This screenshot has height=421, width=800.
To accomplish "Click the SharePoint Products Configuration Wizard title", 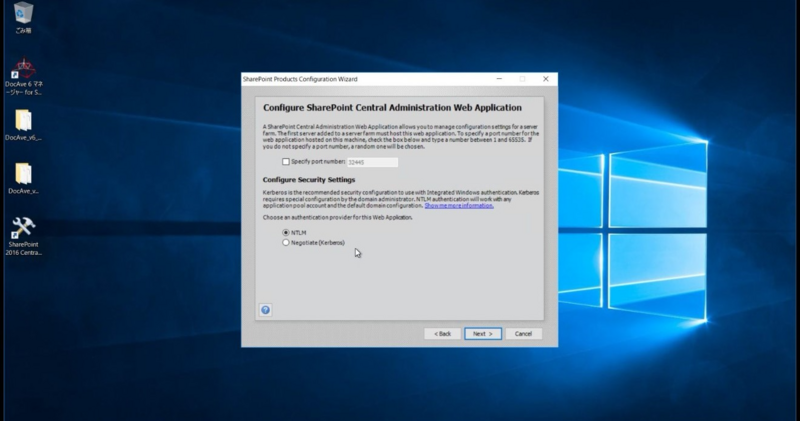I will [x=300, y=79].
